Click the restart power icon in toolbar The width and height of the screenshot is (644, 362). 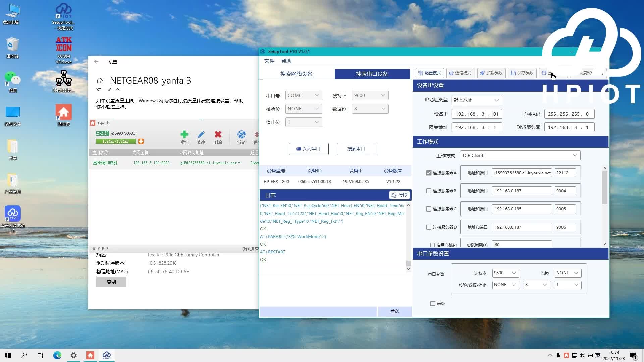(x=544, y=73)
